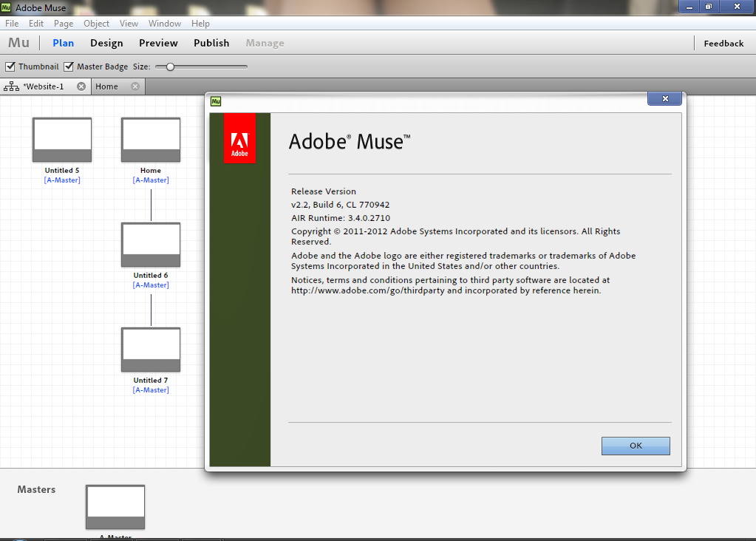This screenshot has height=541, width=756.
Task: Select the Untitled 7 page thumbnail
Action: click(151, 350)
